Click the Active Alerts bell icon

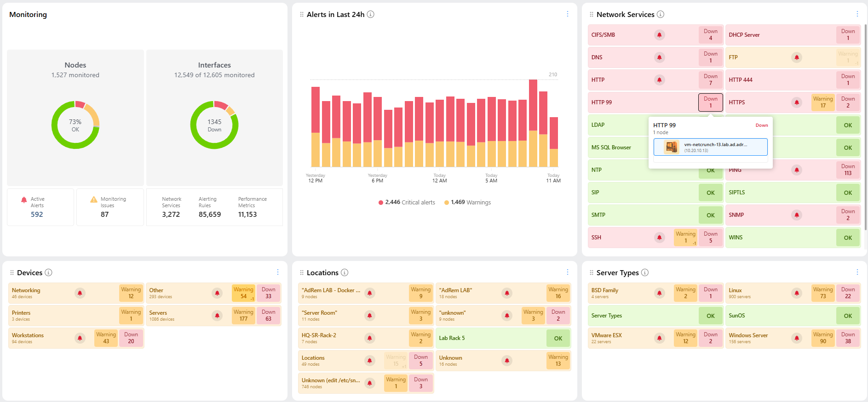(24, 200)
